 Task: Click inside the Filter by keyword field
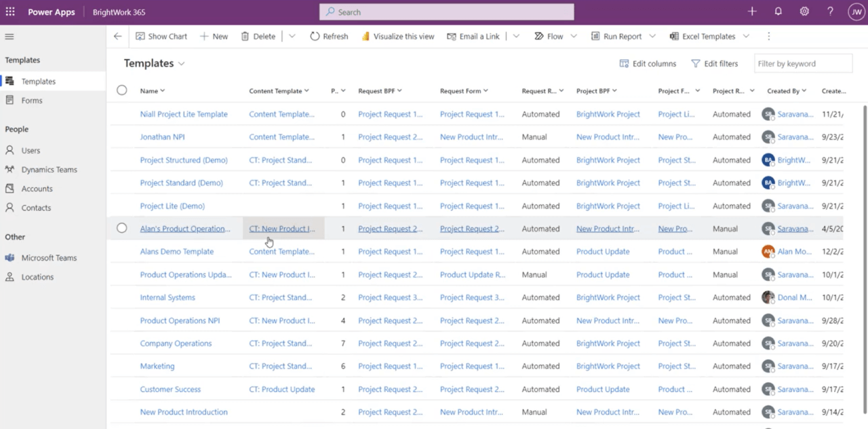(803, 63)
